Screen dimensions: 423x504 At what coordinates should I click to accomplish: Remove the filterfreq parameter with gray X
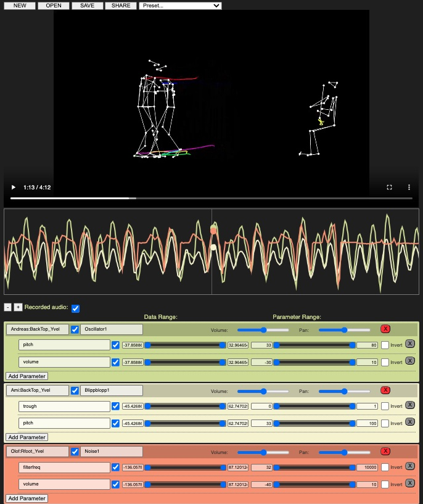pyautogui.click(x=410, y=467)
